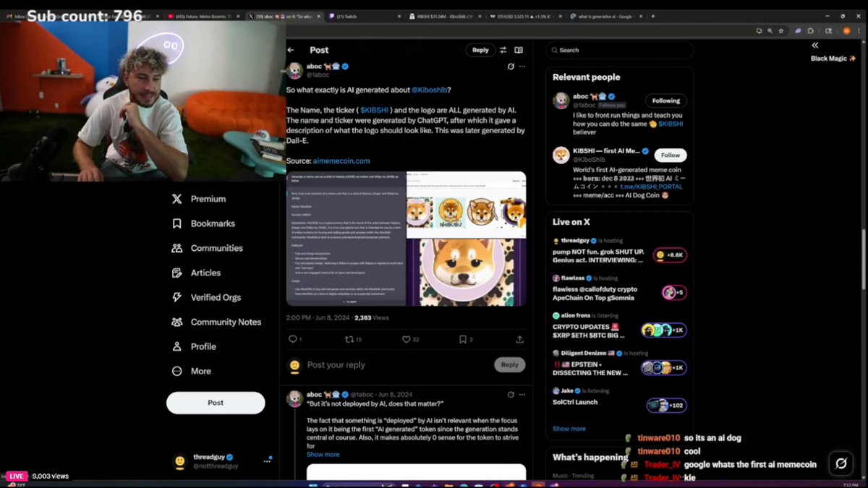Open the @Kiboshib mention link
The height and width of the screenshot is (488, 868).
tap(430, 90)
